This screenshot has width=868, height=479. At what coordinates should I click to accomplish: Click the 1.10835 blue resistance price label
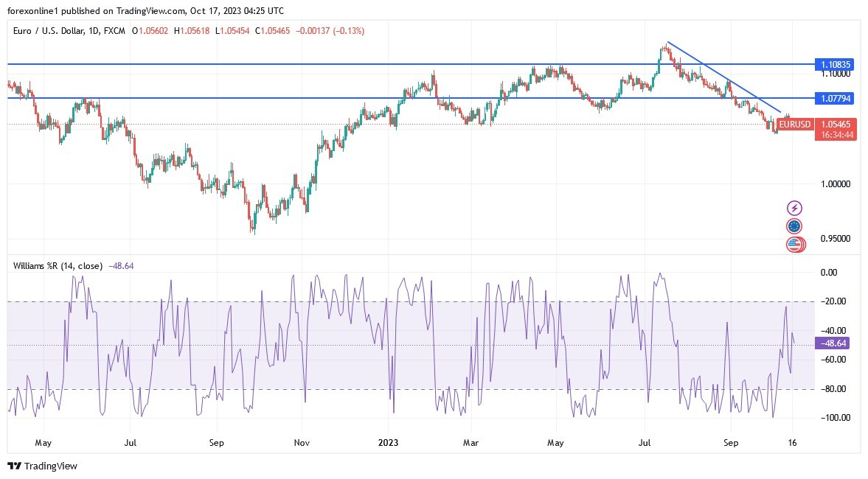[836, 65]
